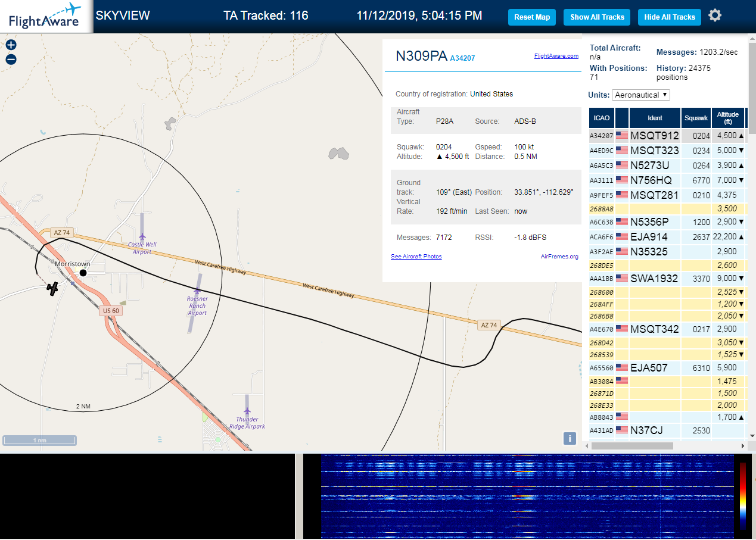Click the N309PA registration title
The height and width of the screenshot is (540, 756).
(421, 56)
